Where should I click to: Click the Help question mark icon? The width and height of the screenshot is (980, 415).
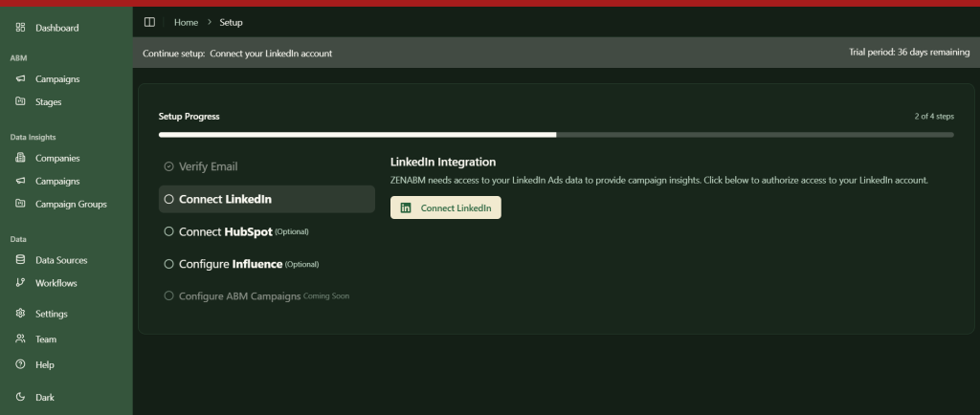pos(21,364)
